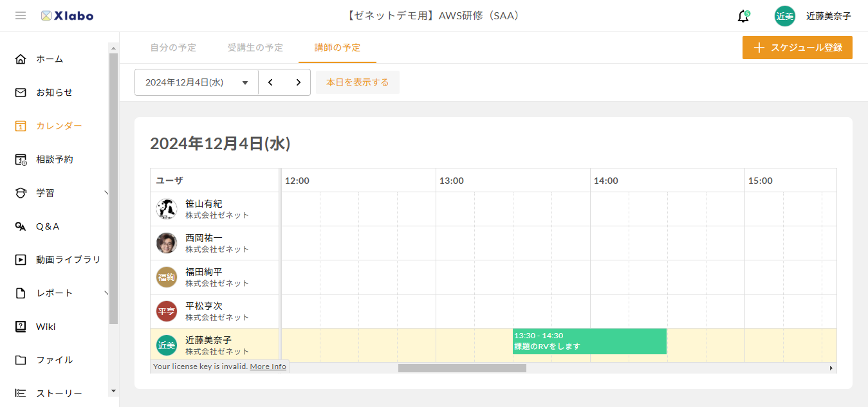Image resolution: width=868 pixels, height=407 pixels.
Task: Select the envelope icon for お知らせ
Action: coord(21,93)
